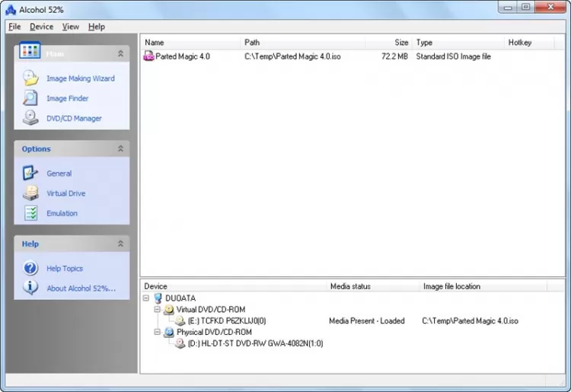Click the 72.2 MB size value
571x392 pixels.
click(394, 56)
